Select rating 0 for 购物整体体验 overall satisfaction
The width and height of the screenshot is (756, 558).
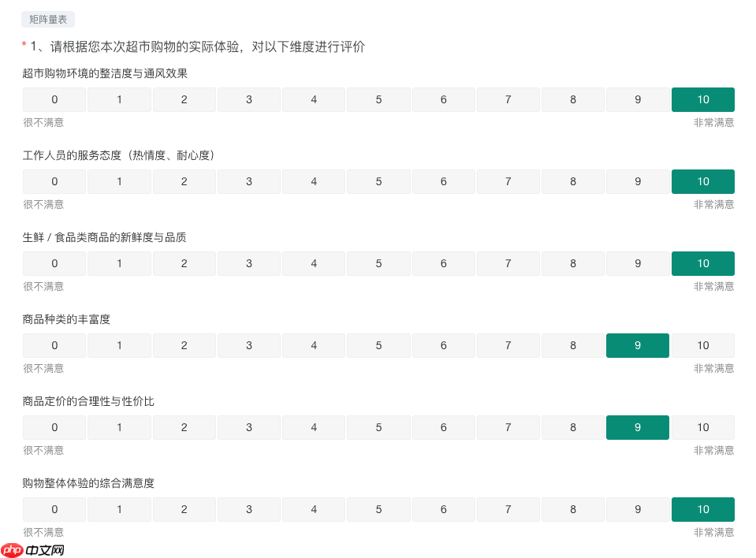tap(54, 509)
